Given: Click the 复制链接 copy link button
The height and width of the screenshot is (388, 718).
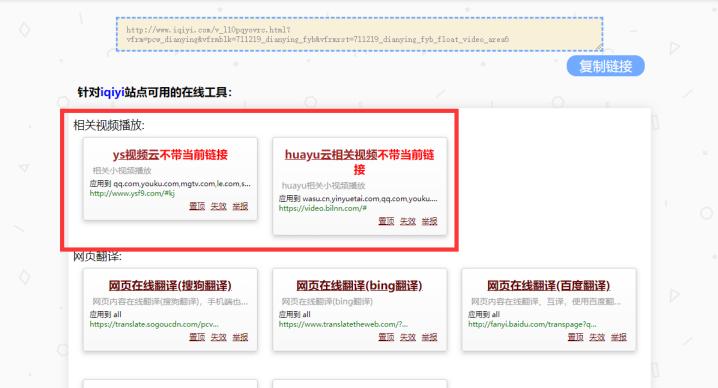Looking at the screenshot, I should (x=605, y=66).
